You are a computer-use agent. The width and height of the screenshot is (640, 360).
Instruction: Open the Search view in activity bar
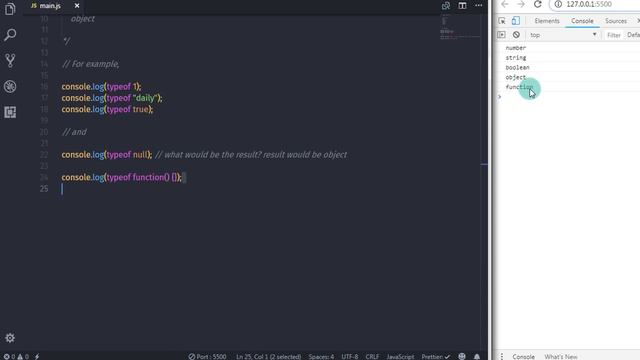pyautogui.click(x=10, y=35)
